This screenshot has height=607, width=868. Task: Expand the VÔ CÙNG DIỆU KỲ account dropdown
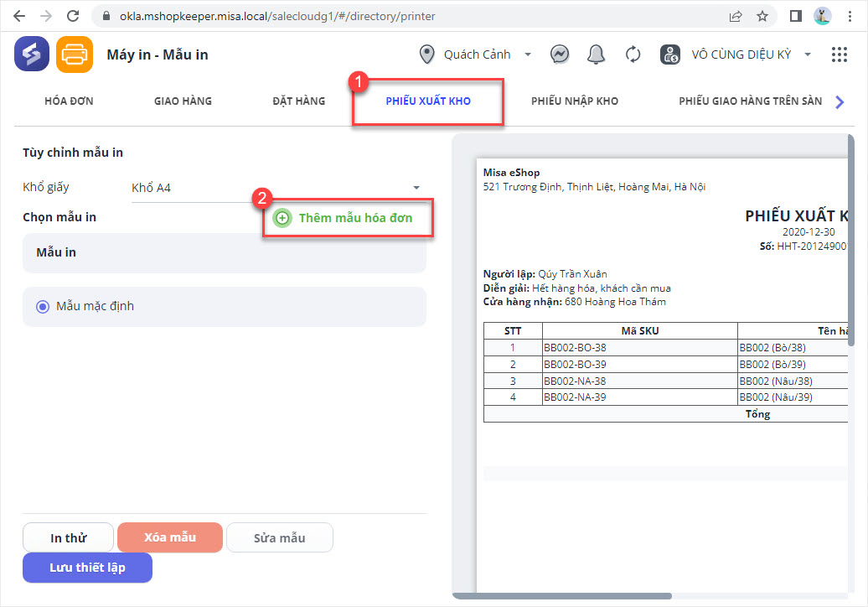coord(808,54)
